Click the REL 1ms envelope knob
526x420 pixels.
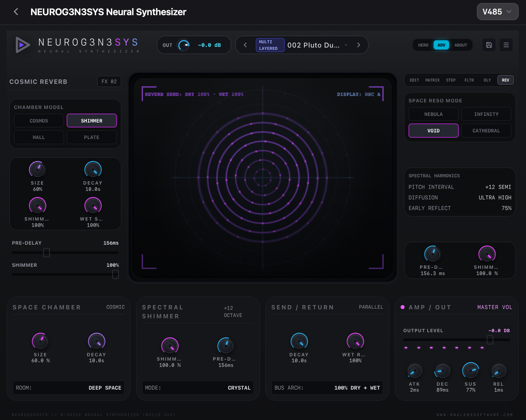pos(499,371)
